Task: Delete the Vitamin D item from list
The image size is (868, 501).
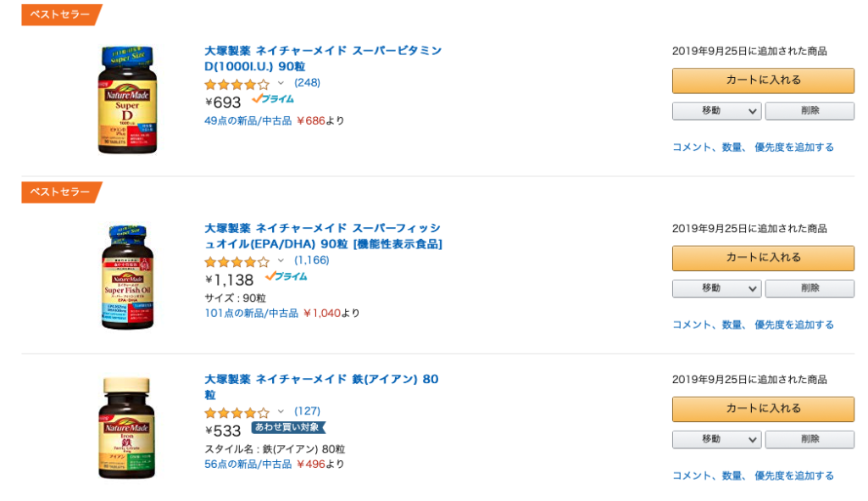Action: click(810, 111)
